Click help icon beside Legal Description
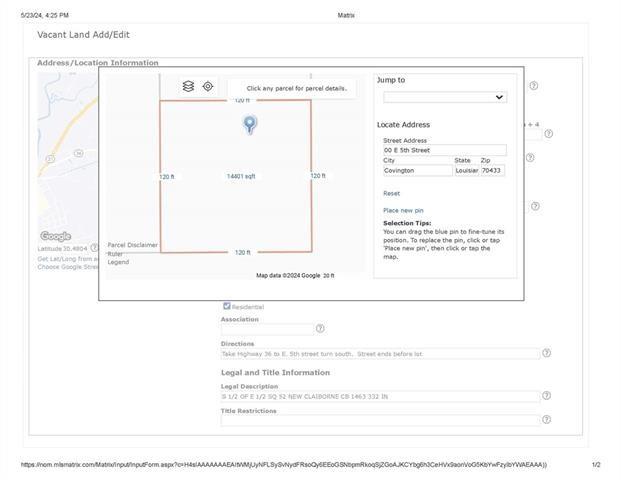Screen dimensions: 621x480 [x=546, y=396]
